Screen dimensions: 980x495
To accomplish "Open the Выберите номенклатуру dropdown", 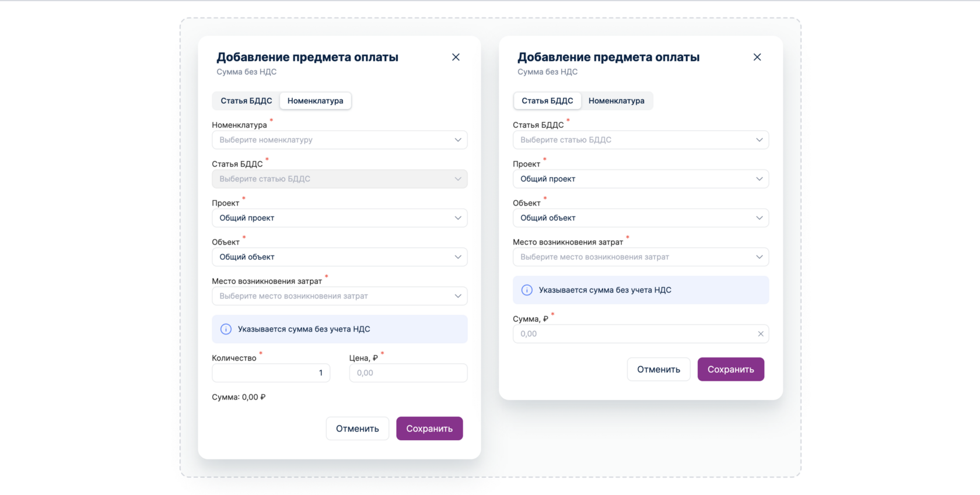I will pyautogui.click(x=339, y=140).
